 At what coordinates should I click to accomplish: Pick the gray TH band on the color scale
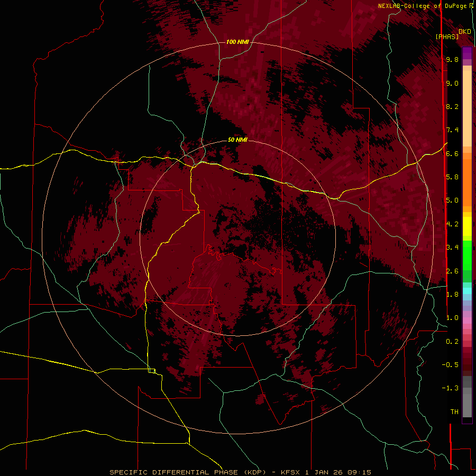pos(467,406)
